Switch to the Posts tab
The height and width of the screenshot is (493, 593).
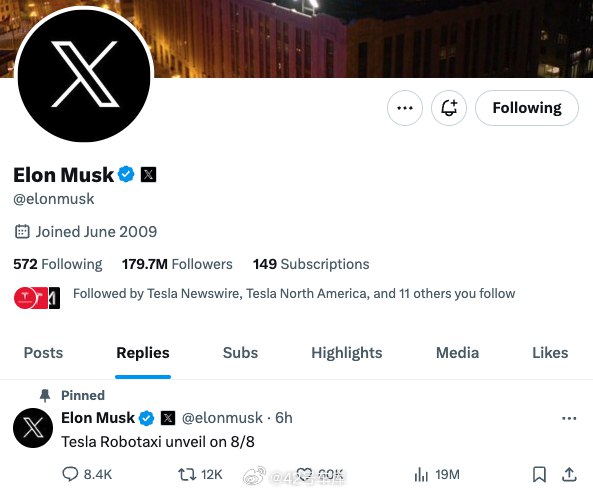43,353
